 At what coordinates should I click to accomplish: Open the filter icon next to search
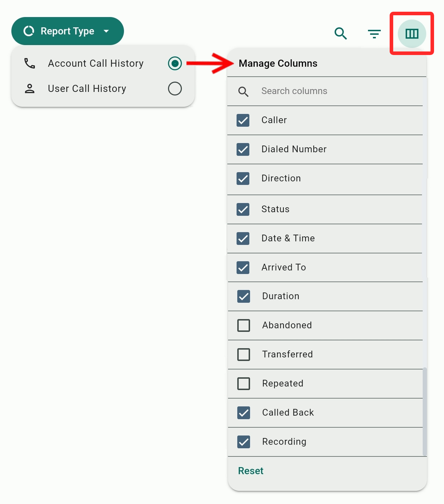coord(374,34)
